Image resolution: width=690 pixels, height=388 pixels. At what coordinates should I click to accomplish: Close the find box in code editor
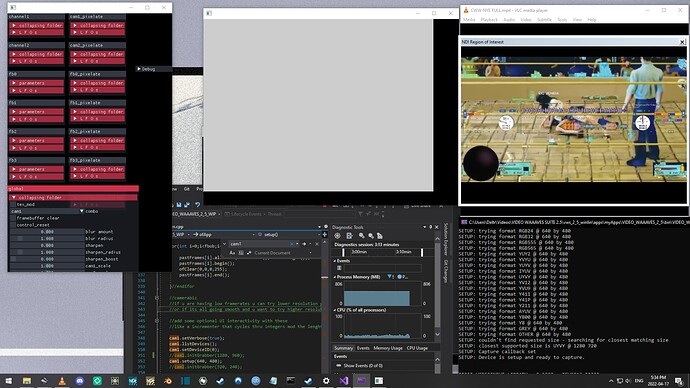[x=317, y=244]
